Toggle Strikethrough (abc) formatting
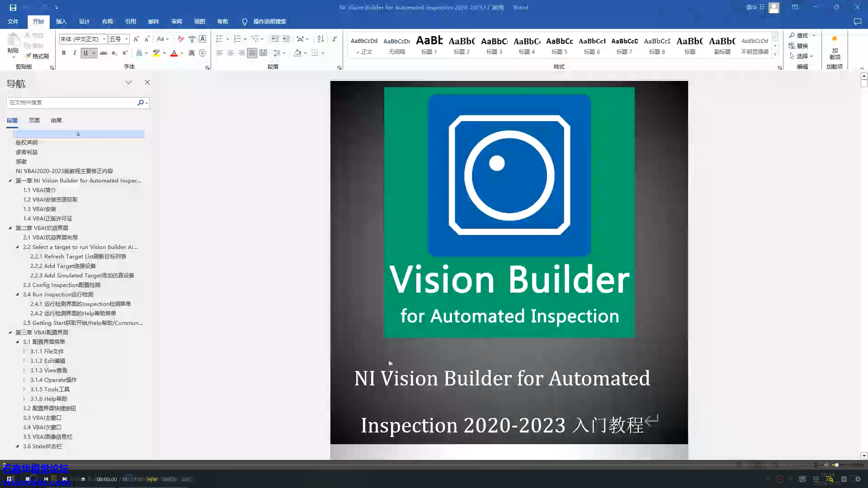The image size is (868, 488). pos(104,53)
